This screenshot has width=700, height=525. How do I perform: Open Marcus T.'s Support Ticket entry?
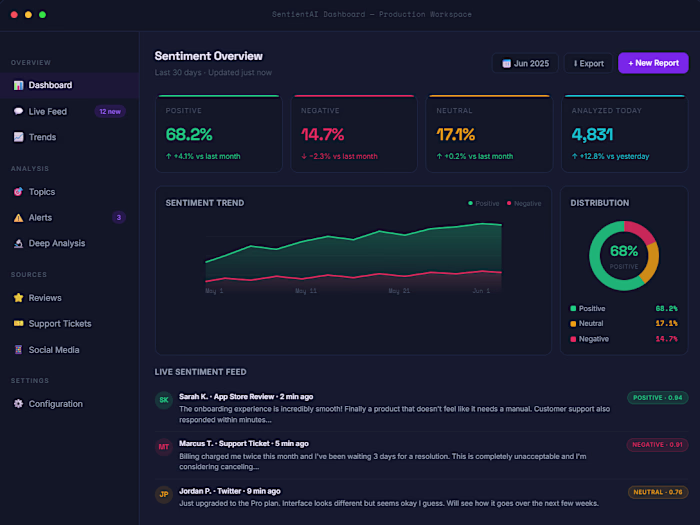(x=421, y=455)
